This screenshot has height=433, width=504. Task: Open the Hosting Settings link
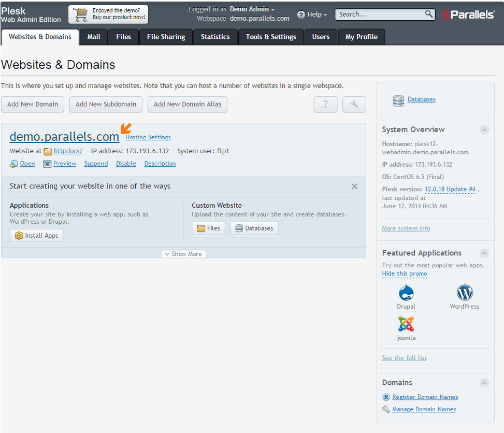148,137
